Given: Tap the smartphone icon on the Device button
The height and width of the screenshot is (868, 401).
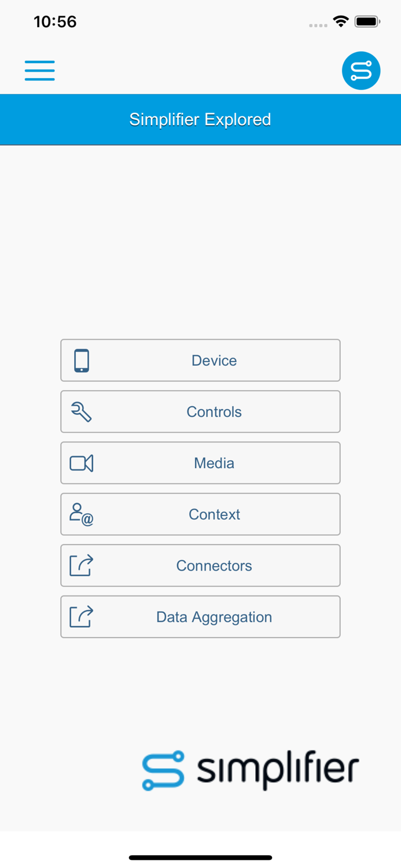Looking at the screenshot, I should (x=82, y=360).
